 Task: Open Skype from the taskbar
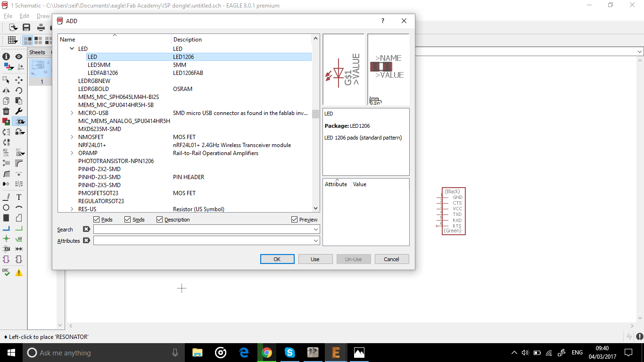(289, 353)
